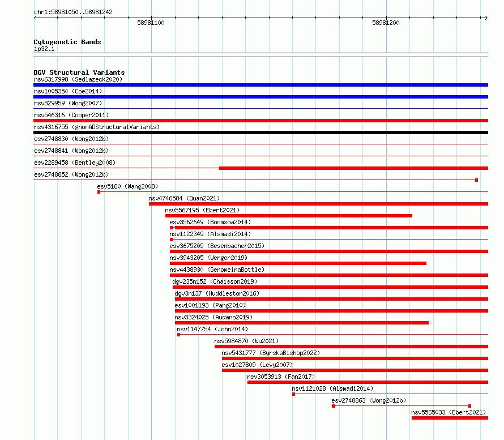Click esv1001193 (Pang2010) label
Screen dimensions: 504x440
coord(210,305)
